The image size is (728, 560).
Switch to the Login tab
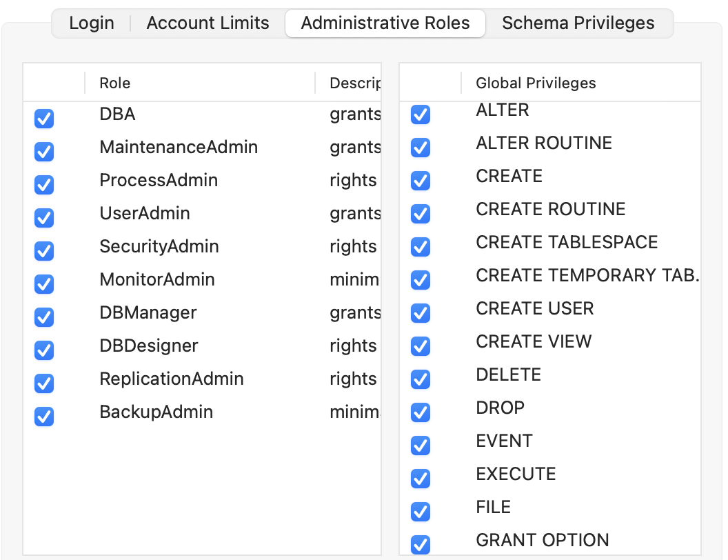[x=92, y=23]
